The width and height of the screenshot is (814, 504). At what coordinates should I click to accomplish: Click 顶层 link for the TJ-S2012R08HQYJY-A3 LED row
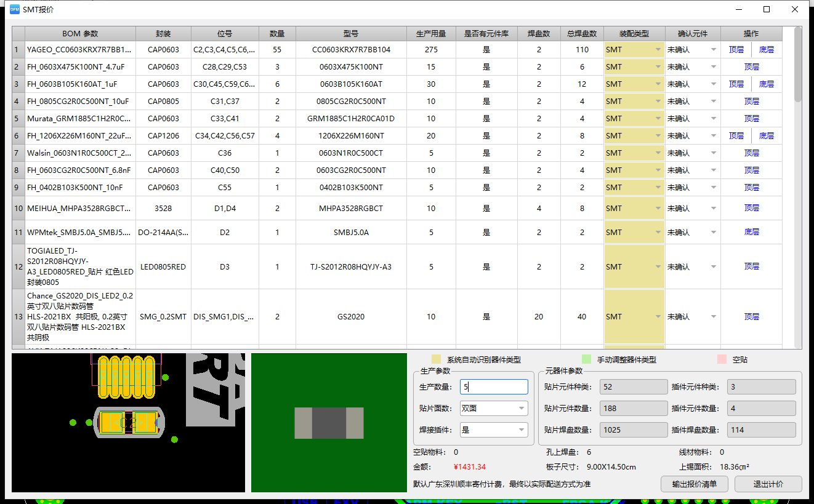751,266
